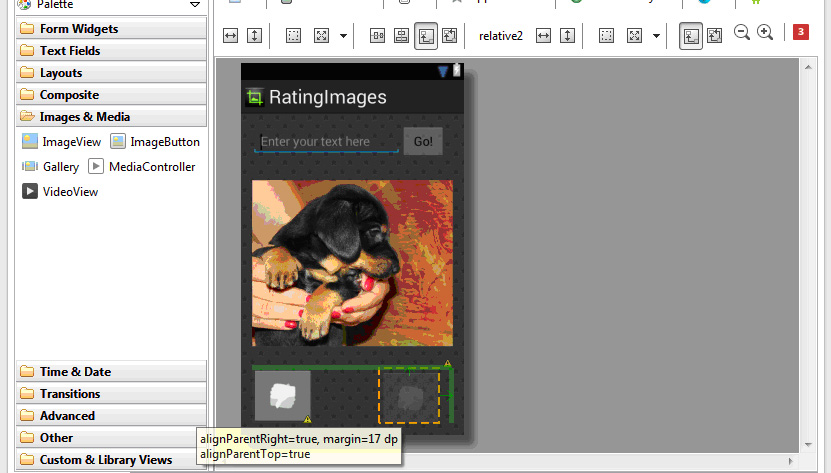This screenshot has height=473, width=831.
Task: Click the horizontal scrollbar right arrow
Action: click(x=791, y=461)
